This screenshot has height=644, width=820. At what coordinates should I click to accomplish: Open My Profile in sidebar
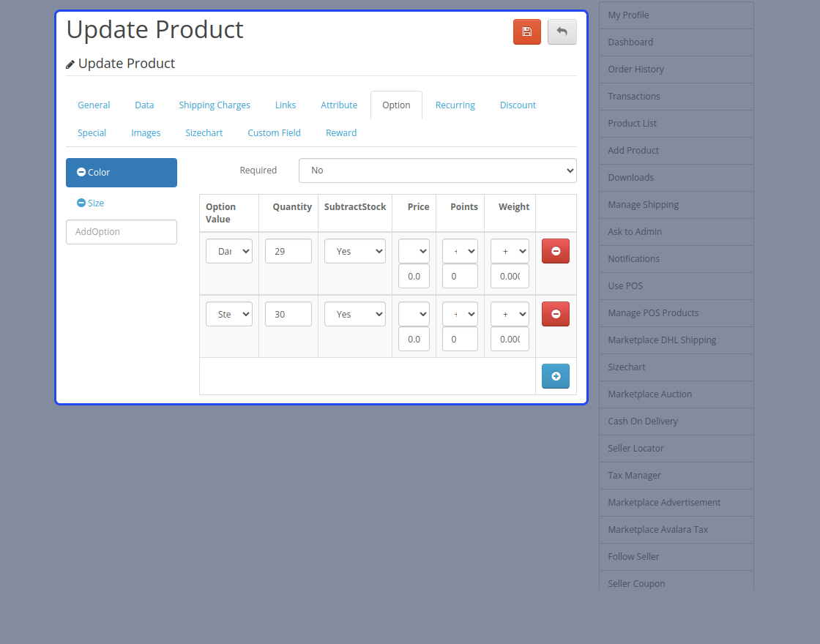(676, 15)
